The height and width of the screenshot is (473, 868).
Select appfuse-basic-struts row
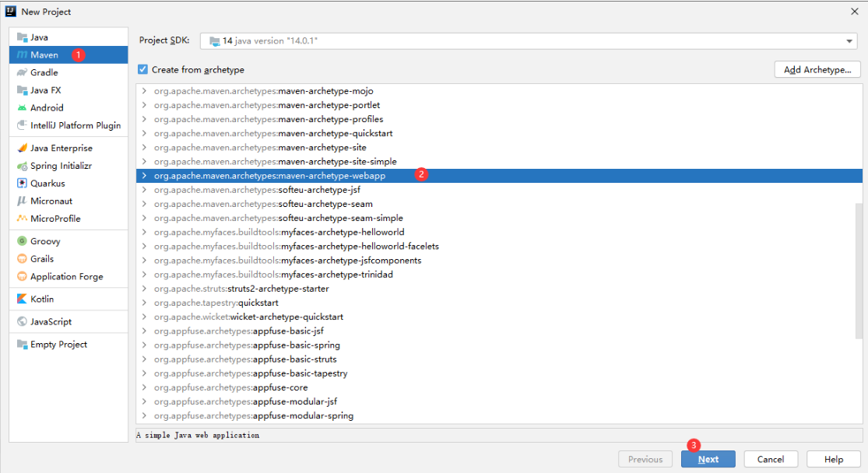click(x=499, y=359)
